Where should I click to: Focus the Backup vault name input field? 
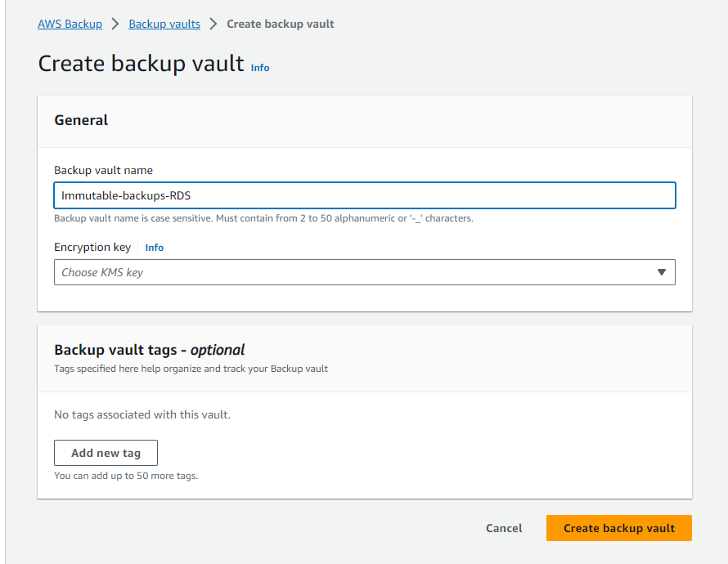point(364,196)
